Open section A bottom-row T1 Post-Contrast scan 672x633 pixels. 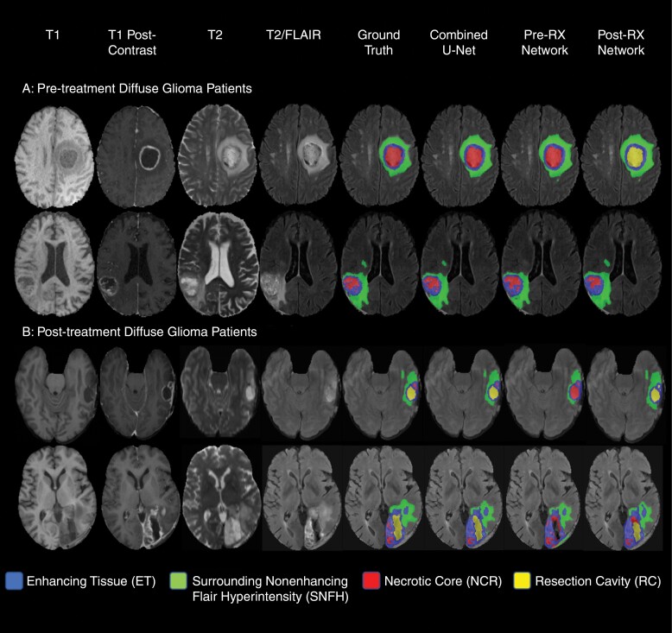pos(136,263)
